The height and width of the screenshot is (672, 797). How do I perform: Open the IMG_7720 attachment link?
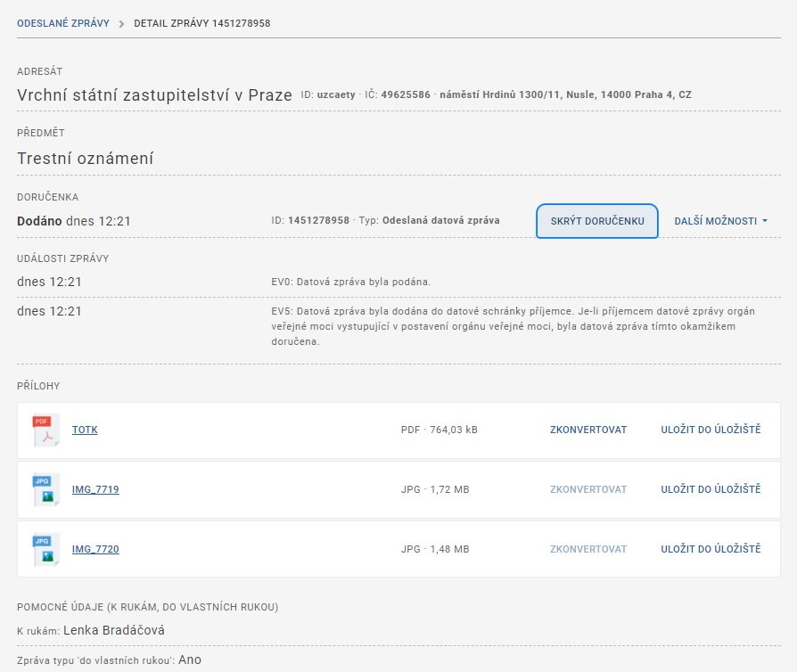click(x=95, y=549)
